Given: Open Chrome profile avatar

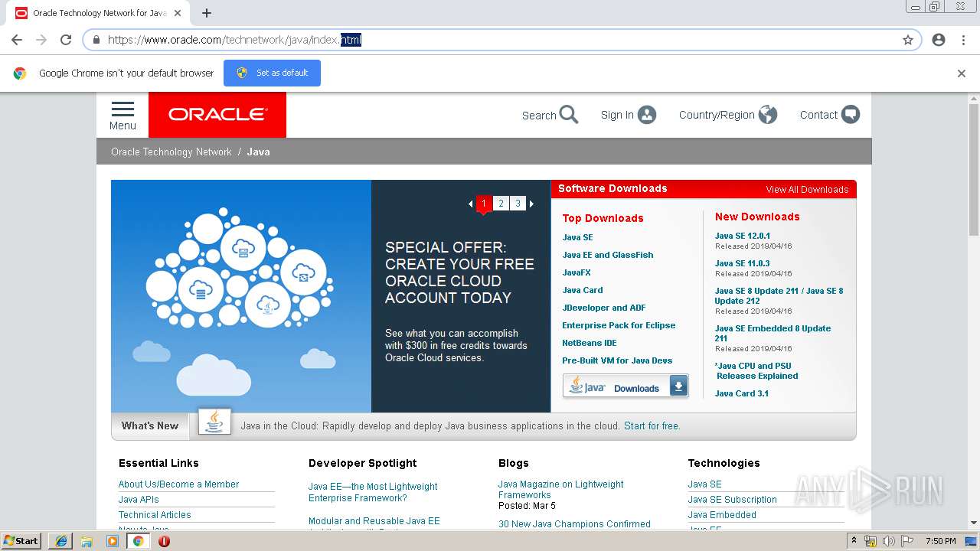Looking at the screenshot, I should coord(939,40).
